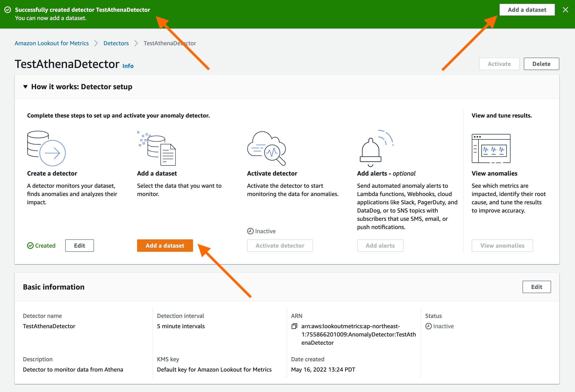575x392 pixels.
Task: Click the Create a detector database icon
Action: [x=46, y=148]
